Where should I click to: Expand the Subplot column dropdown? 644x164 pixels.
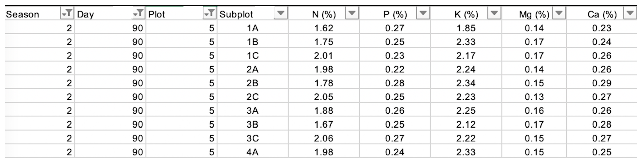(x=281, y=13)
